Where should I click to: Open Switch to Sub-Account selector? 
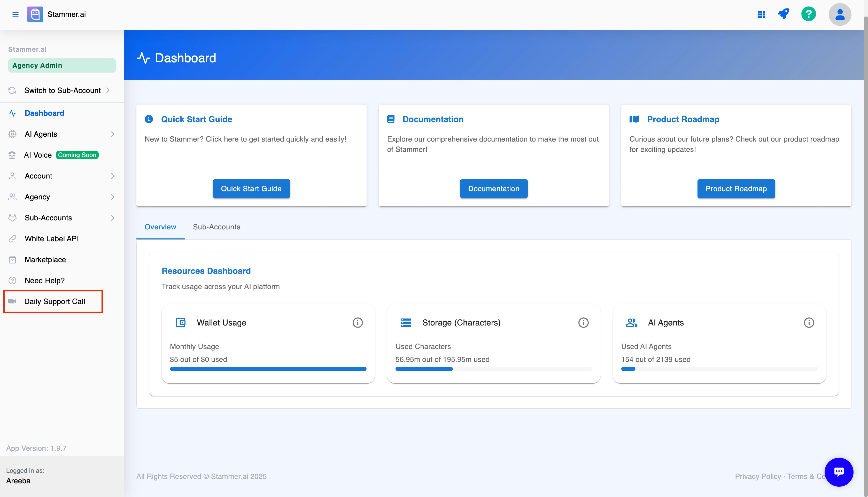click(62, 90)
